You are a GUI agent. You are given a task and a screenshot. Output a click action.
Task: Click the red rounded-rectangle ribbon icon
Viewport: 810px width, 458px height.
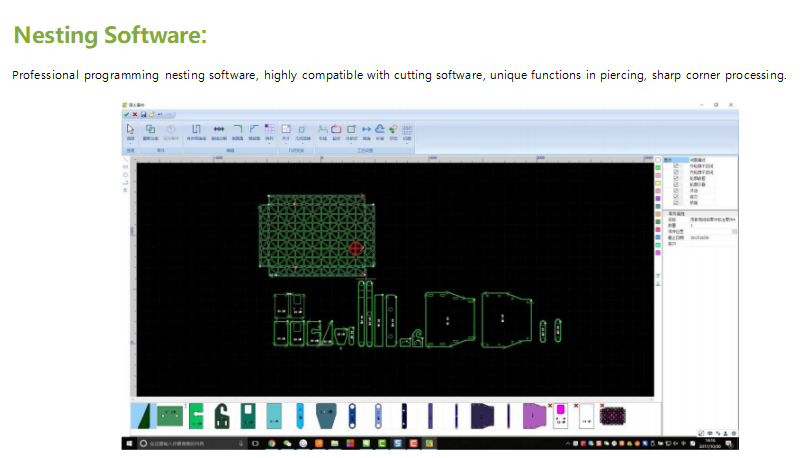pyautogui.click(x=337, y=129)
